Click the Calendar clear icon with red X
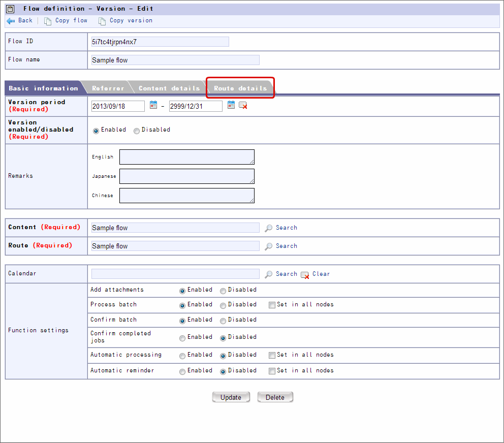Viewport: 504px width, 443px height. pos(305,275)
